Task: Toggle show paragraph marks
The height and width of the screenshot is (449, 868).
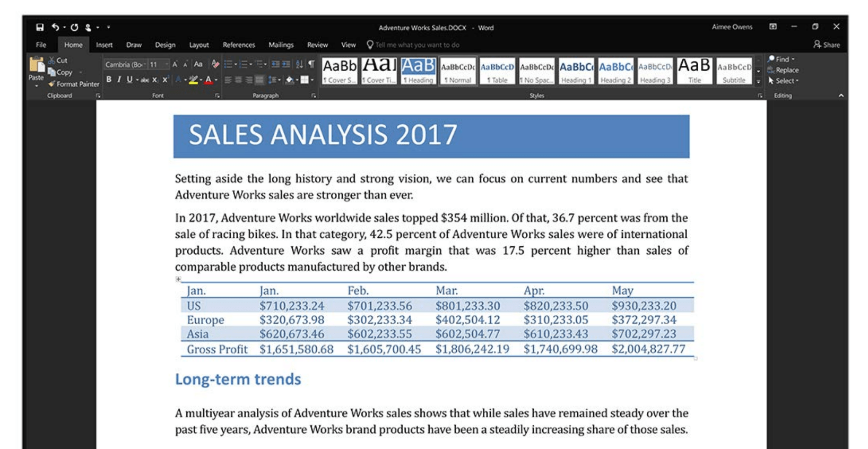Action: coord(311,64)
